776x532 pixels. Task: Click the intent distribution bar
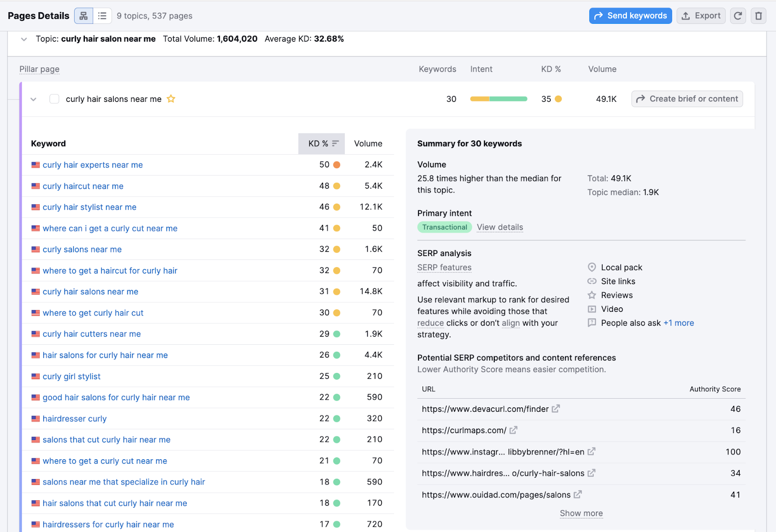click(498, 98)
